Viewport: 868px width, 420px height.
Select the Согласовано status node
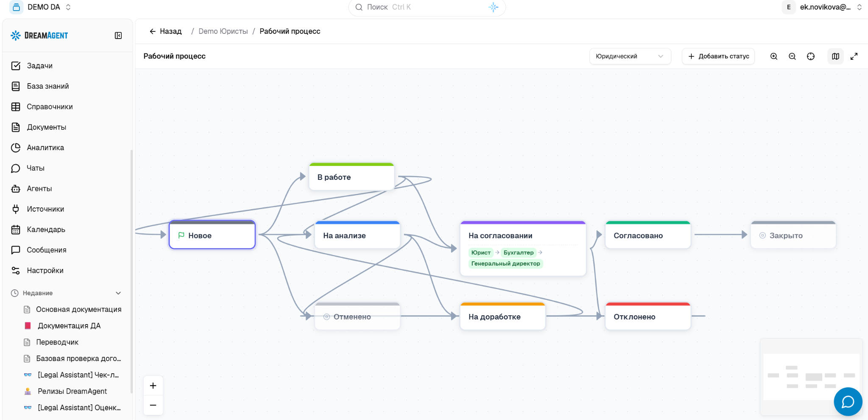648,235
